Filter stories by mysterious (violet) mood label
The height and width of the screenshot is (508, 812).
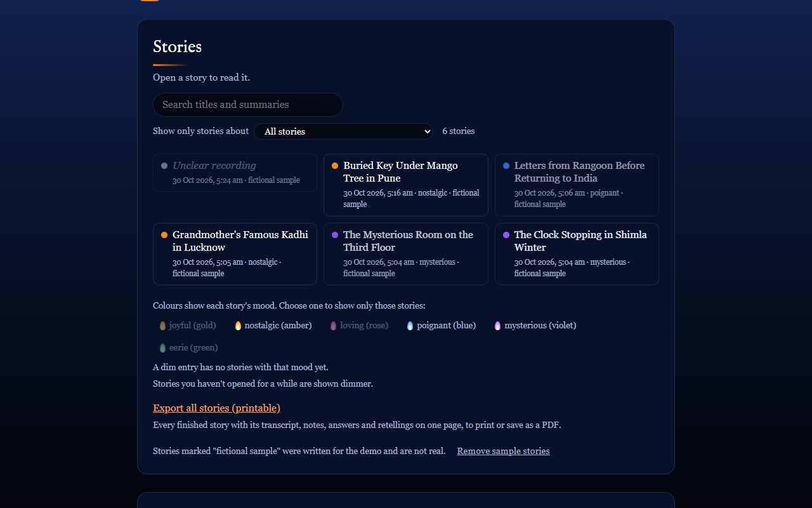540,325
